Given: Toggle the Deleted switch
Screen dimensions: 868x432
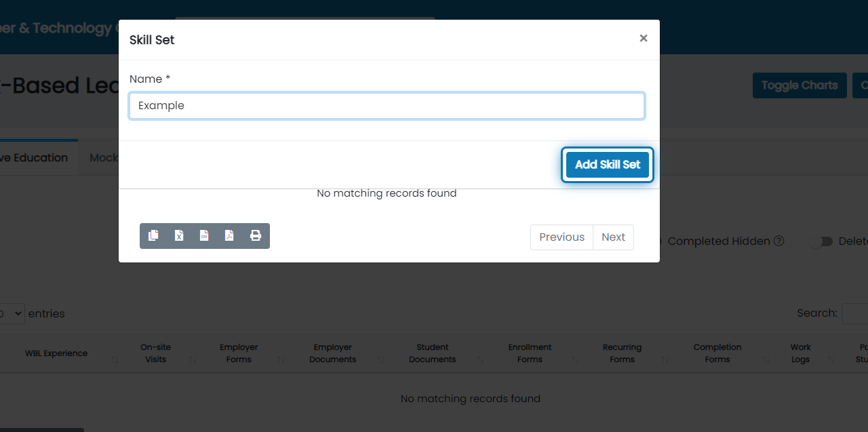Looking at the screenshot, I should tap(821, 241).
